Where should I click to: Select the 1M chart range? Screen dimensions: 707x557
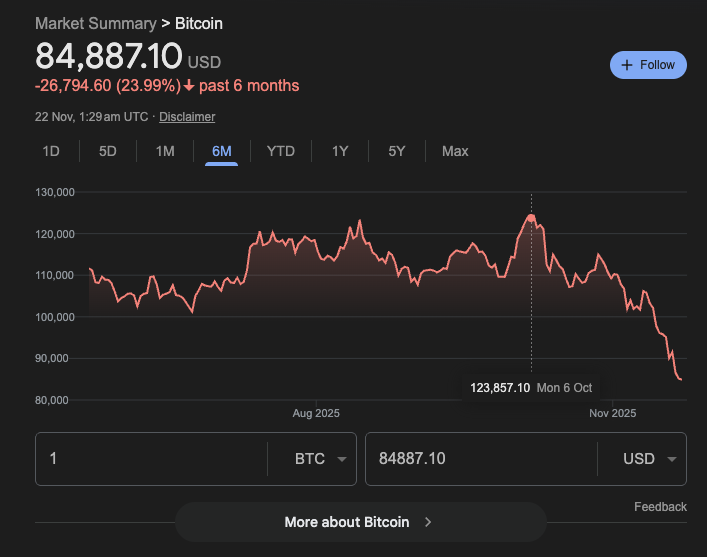pos(165,151)
